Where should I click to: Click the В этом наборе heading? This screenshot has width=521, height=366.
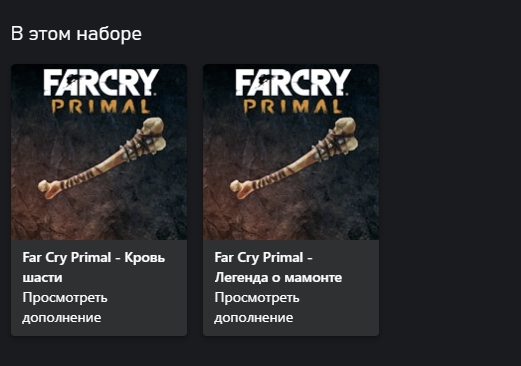[x=76, y=34]
